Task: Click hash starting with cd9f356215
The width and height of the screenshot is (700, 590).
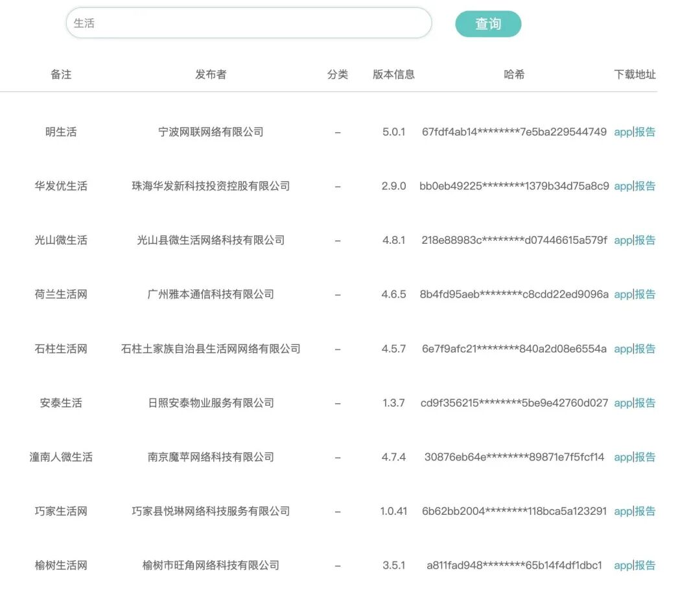Action: (514, 403)
